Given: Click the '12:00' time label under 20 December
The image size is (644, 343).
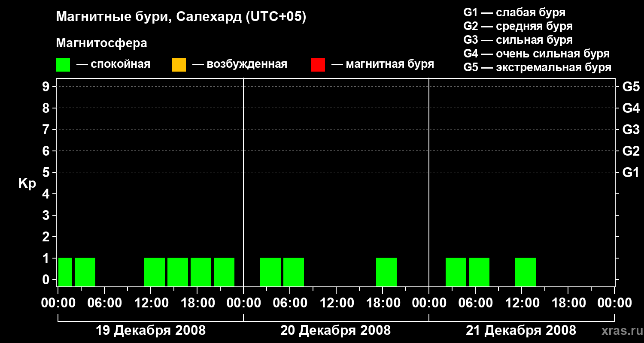Looking at the screenshot, I should click(x=336, y=303).
